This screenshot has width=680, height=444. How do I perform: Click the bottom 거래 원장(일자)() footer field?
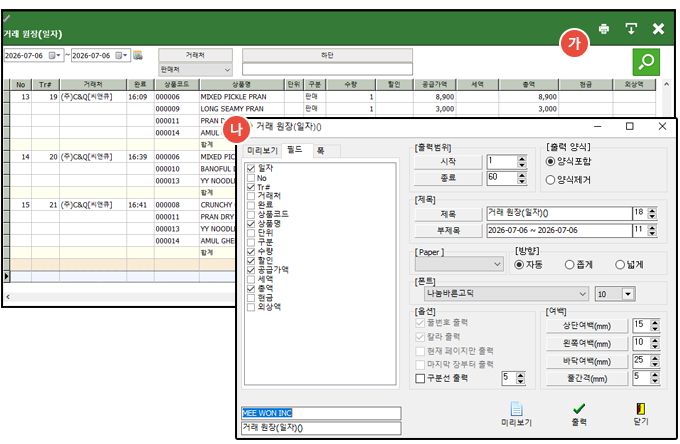pos(321,428)
